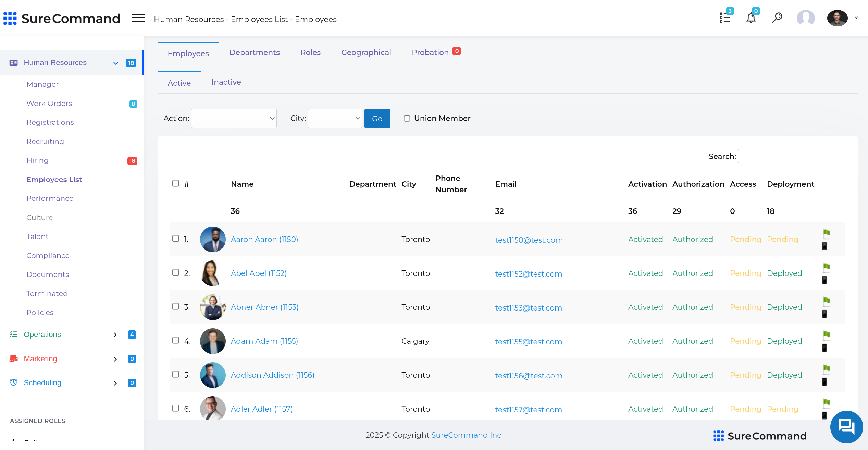Open the City dropdown

335,119
